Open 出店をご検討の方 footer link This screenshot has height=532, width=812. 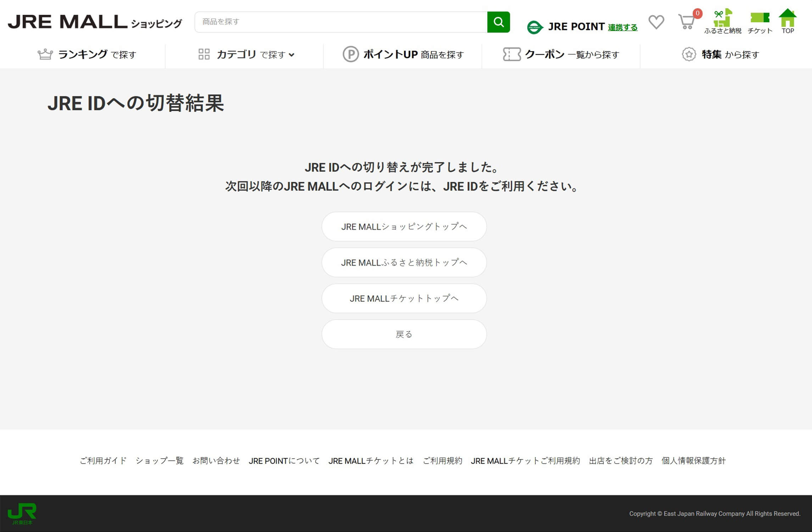point(621,461)
